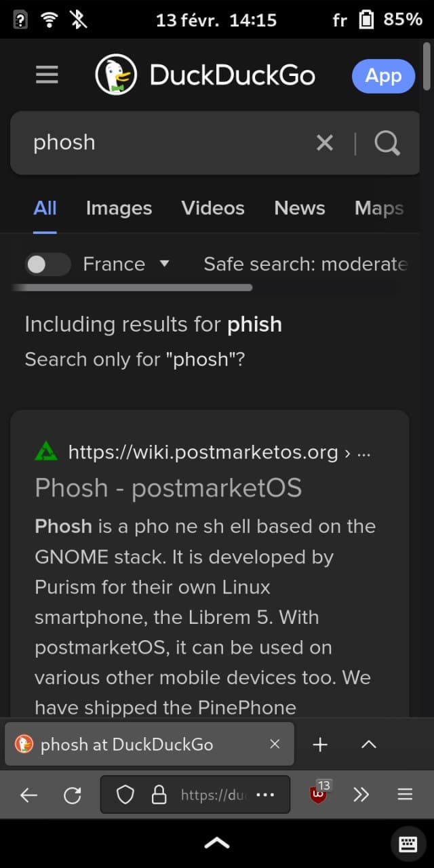Reload the page
This screenshot has height=868, width=434.
(x=73, y=794)
